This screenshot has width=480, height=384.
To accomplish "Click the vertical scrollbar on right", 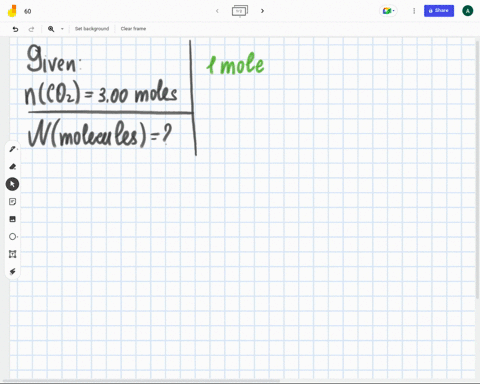I will [478, 170].
